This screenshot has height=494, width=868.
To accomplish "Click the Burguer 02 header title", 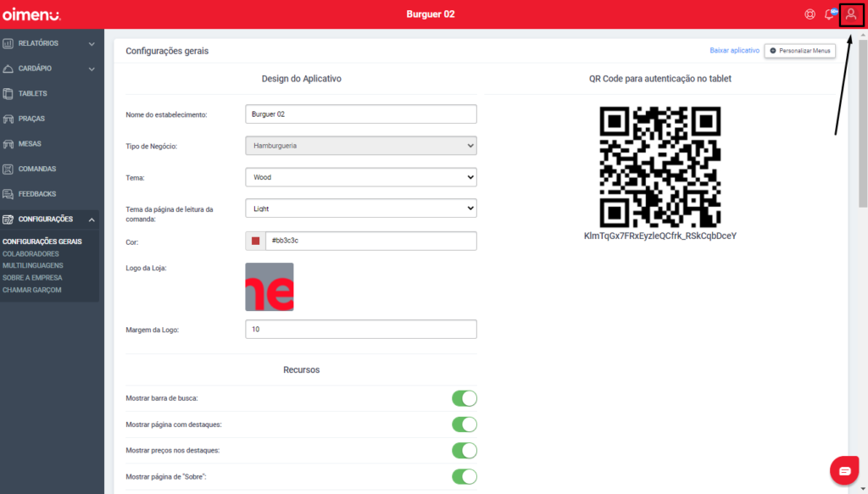I will tap(431, 14).
